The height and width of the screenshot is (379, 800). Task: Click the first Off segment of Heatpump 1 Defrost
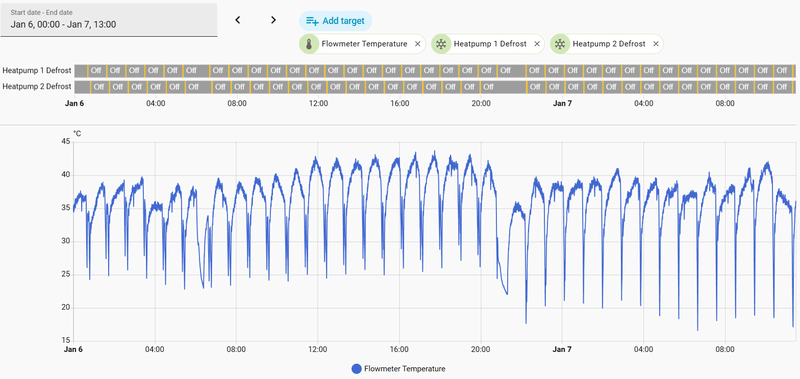[x=96, y=70]
